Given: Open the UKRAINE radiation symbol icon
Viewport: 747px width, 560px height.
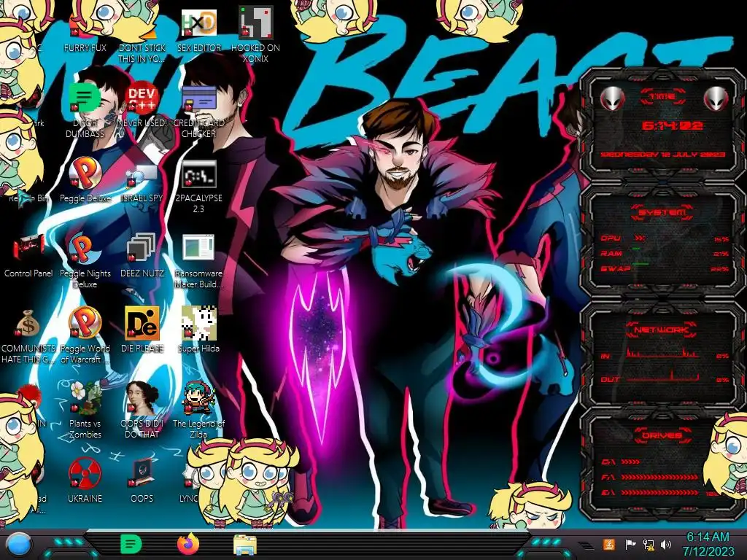Looking at the screenshot, I should pos(85,480).
